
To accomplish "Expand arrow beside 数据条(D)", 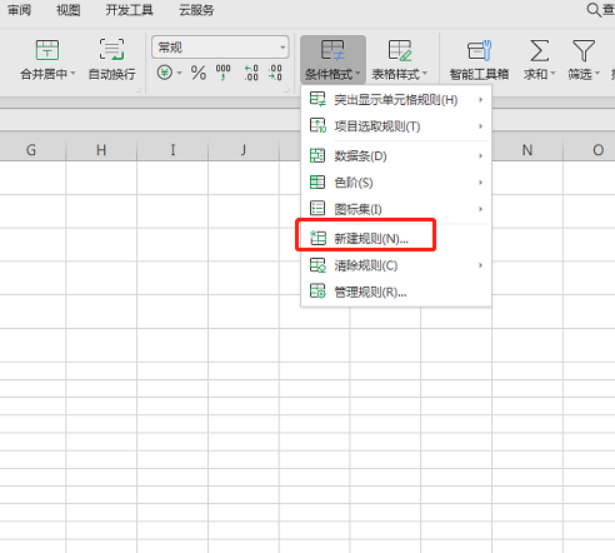I will pos(480,156).
